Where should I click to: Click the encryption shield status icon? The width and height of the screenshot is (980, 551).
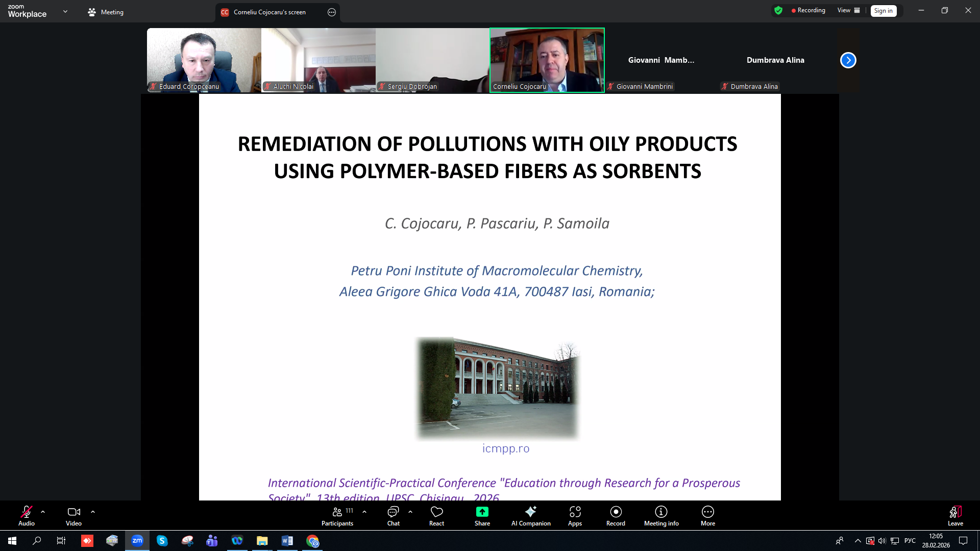coord(778,10)
